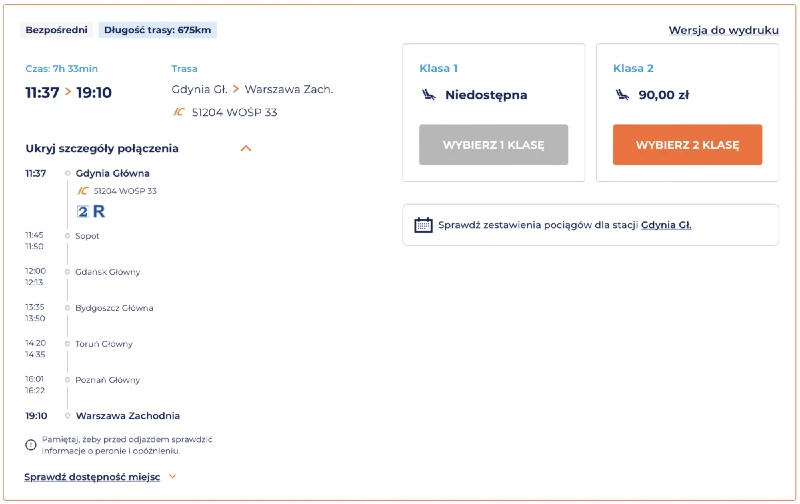
Task: Open the Gdynia Gł. station link
Action: click(666, 225)
